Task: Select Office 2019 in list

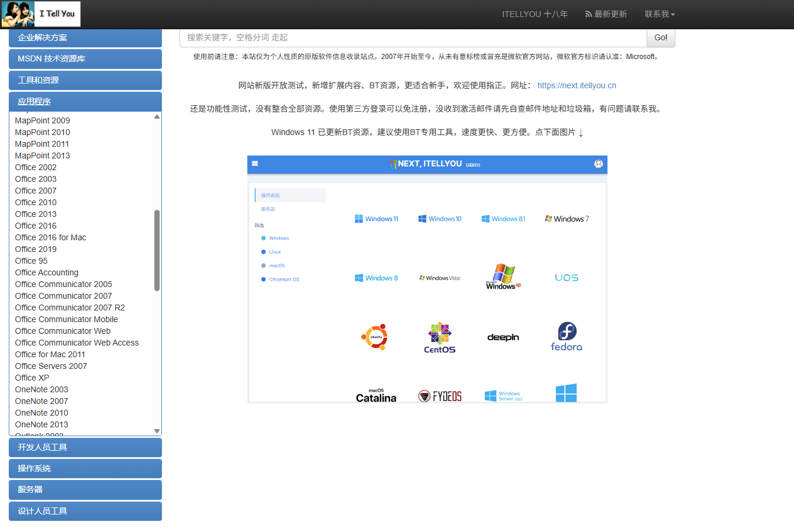Action: point(36,249)
